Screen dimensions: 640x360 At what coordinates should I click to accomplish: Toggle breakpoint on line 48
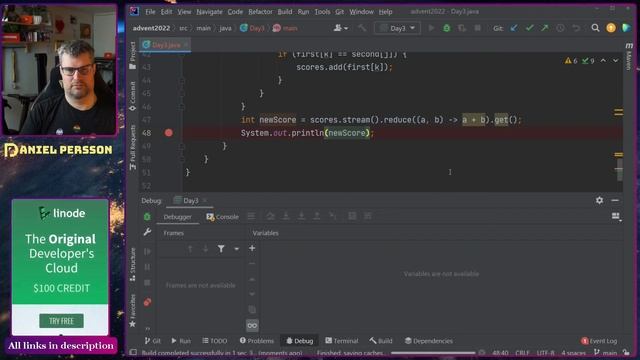click(x=169, y=133)
